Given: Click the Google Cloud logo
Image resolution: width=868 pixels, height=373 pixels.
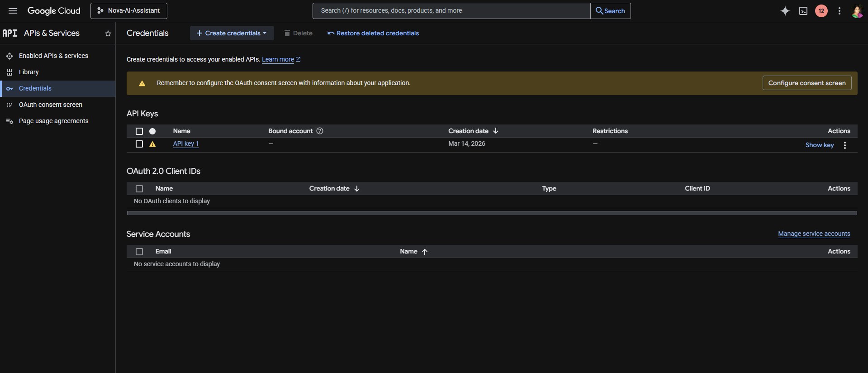Looking at the screenshot, I should coord(54,11).
